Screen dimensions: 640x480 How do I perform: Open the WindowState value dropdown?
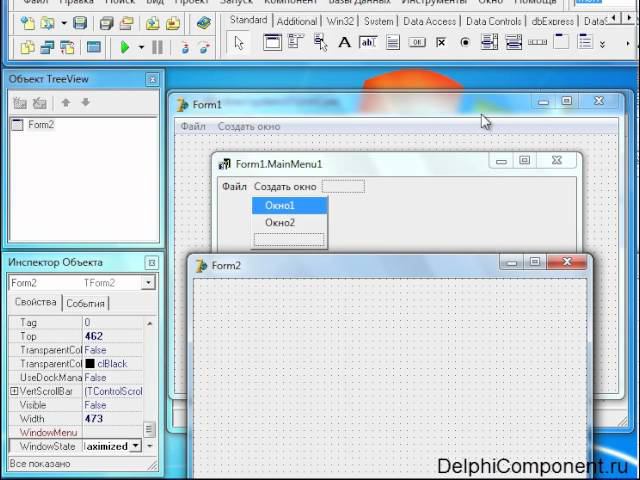135,446
